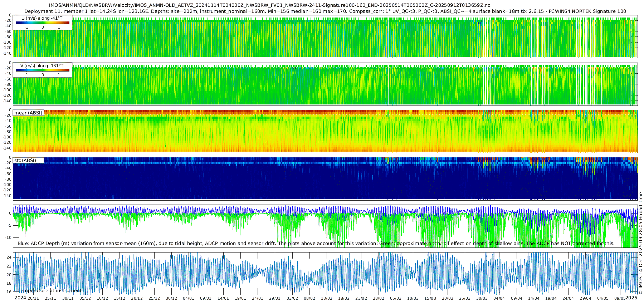Click the 10/12 date tick label
The height and width of the screenshot is (304, 644).
click(x=102, y=298)
